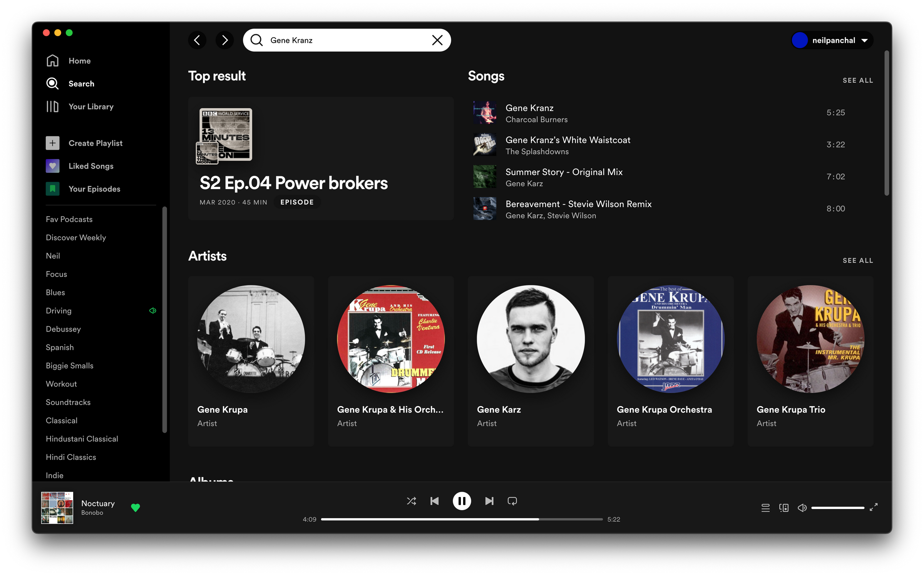Select the Discover Weekly playlist
Screen dimensions: 924x576
(76, 238)
